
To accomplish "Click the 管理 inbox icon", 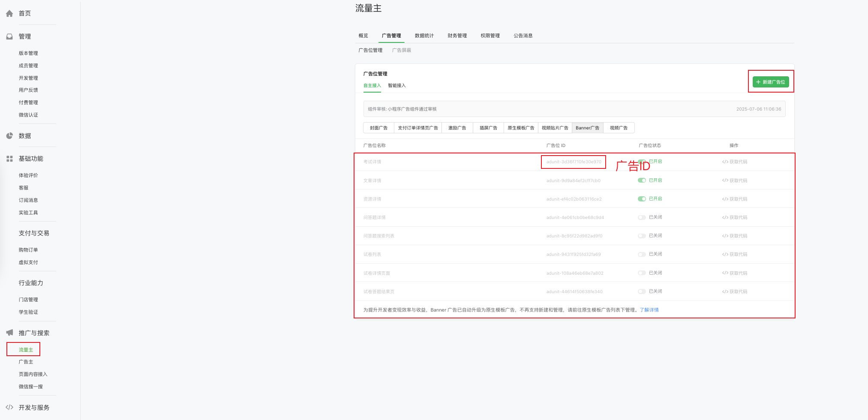I will (9, 37).
